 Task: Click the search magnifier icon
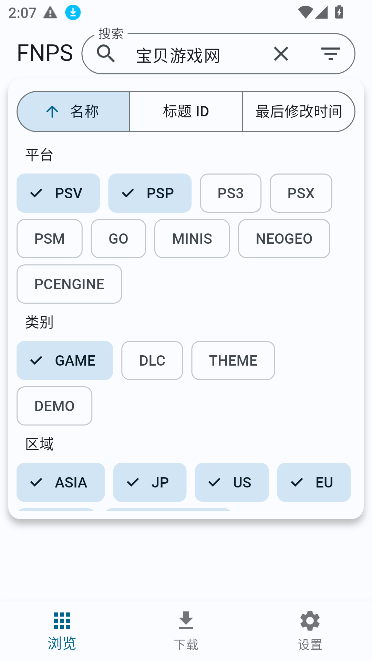coord(105,54)
